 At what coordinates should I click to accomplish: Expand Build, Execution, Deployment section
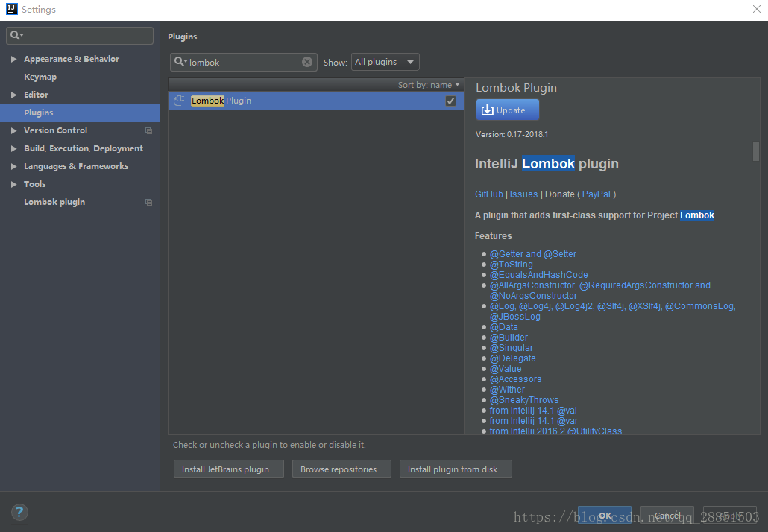pyautogui.click(x=13, y=148)
